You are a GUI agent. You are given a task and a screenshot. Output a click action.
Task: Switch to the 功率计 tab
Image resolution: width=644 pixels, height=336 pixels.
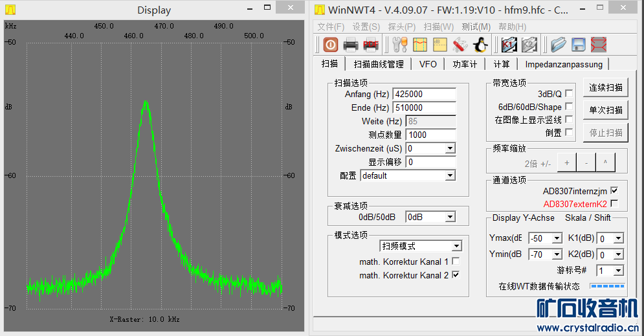(x=465, y=64)
